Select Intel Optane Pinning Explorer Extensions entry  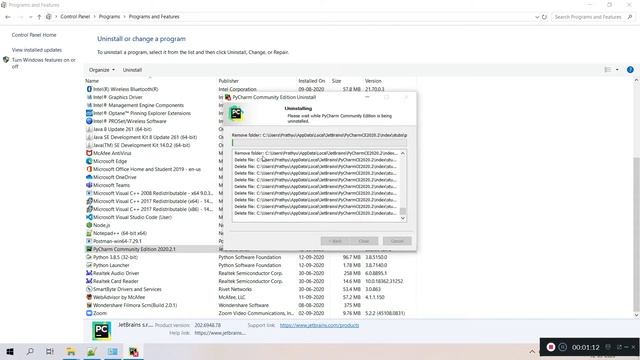(142, 113)
